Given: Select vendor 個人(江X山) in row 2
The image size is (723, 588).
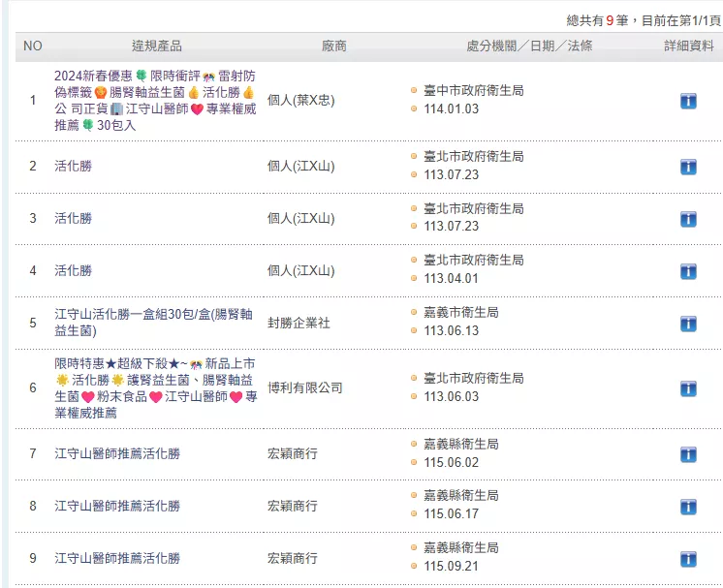Looking at the screenshot, I should click(x=301, y=166).
